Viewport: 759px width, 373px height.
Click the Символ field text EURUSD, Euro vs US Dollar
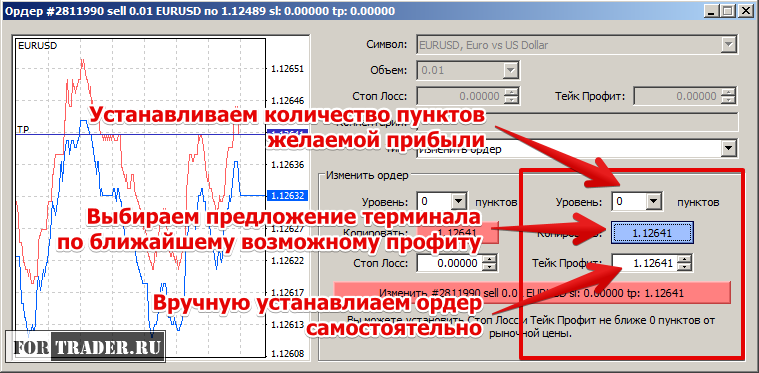pos(484,45)
